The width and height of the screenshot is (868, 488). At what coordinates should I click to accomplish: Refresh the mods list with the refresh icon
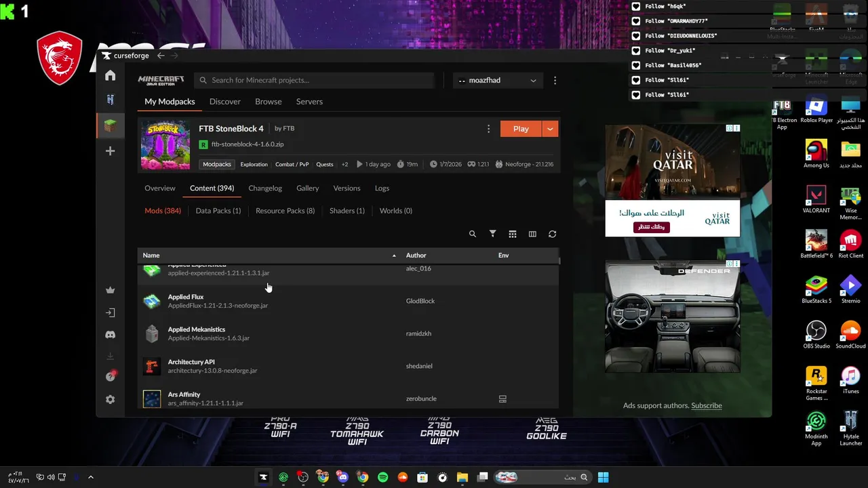click(x=553, y=234)
